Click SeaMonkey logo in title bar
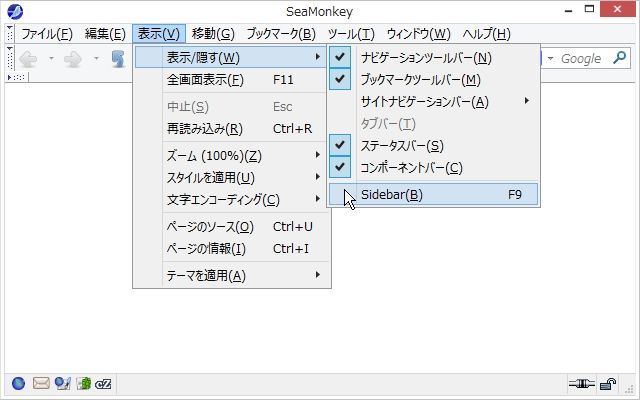 pos(15,11)
